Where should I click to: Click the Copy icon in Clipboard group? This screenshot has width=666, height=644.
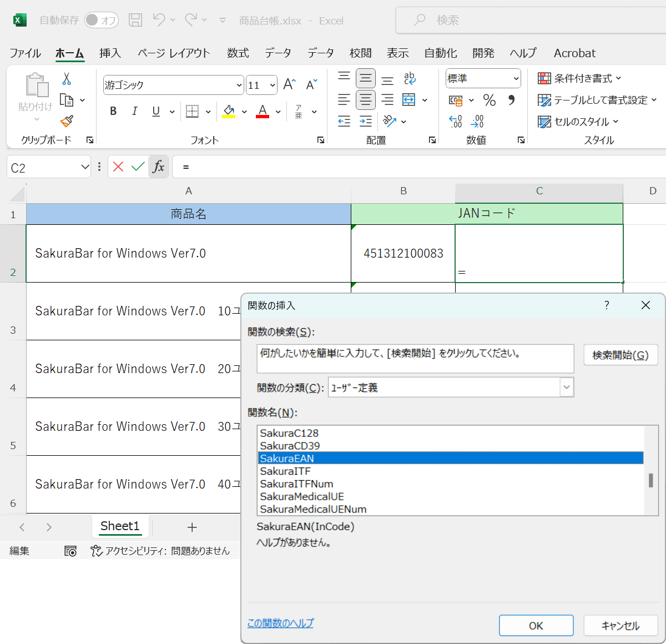[67, 100]
